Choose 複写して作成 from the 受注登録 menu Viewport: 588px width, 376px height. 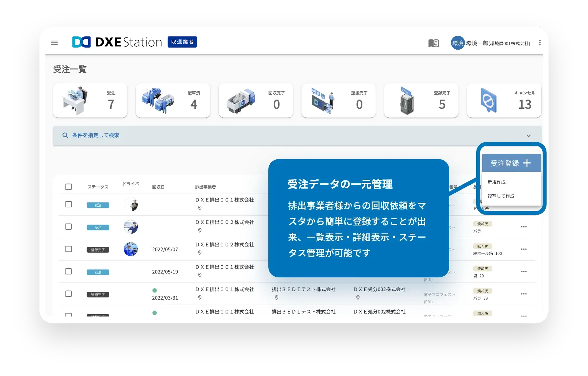click(500, 196)
